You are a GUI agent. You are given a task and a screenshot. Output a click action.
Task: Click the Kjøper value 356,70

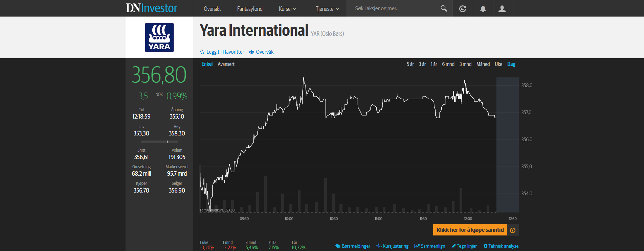141,191
